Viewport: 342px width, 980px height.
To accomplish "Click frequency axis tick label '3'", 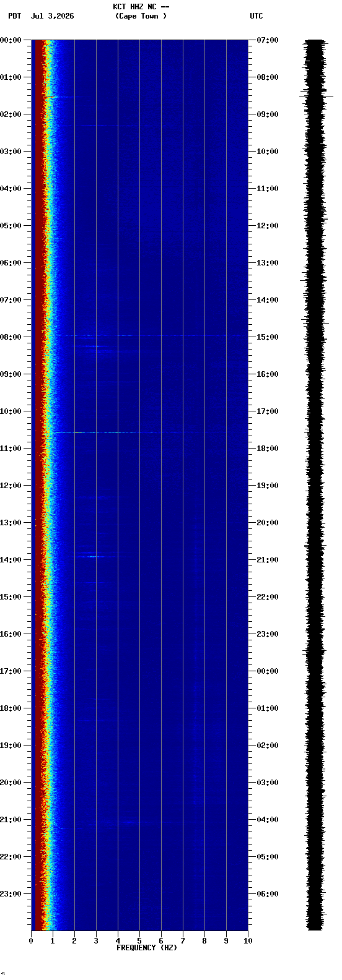I will [x=96, y=941].
